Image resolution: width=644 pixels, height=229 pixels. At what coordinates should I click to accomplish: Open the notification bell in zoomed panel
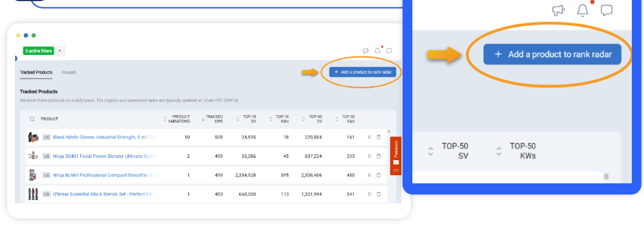[583, 10]
